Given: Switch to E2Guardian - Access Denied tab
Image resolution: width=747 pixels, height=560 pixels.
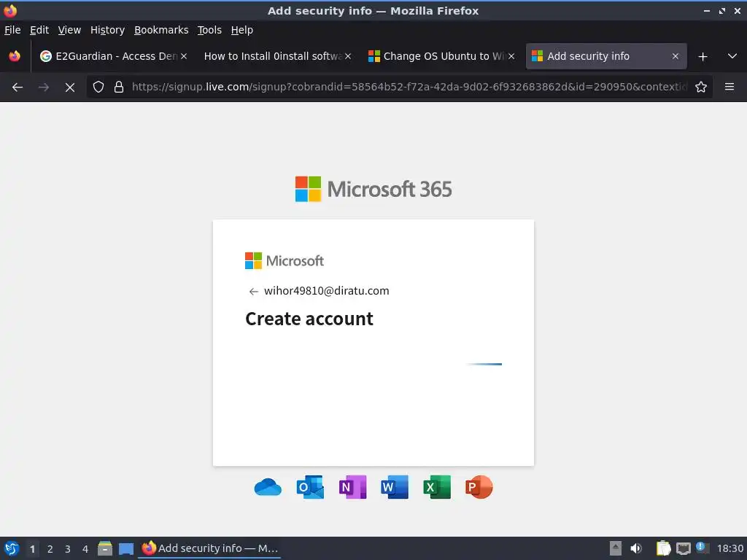Looking at the screenshot, I should tap(115, 56).
